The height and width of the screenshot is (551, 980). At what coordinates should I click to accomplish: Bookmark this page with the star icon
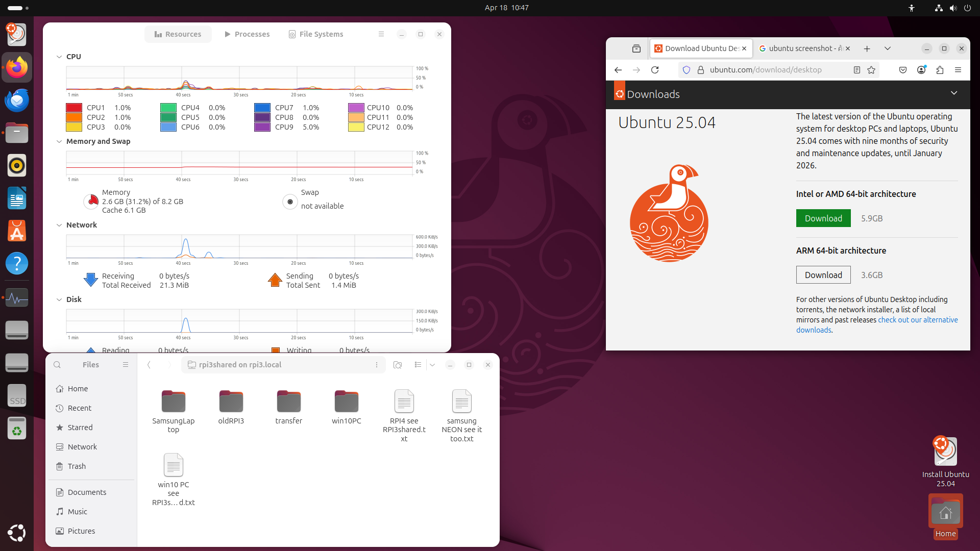(871, 70)
